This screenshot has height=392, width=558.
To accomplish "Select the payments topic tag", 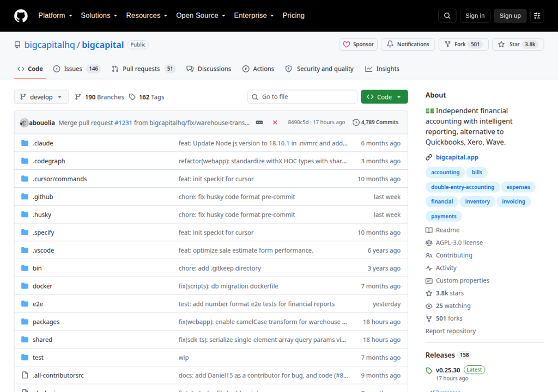I will 444,216.
